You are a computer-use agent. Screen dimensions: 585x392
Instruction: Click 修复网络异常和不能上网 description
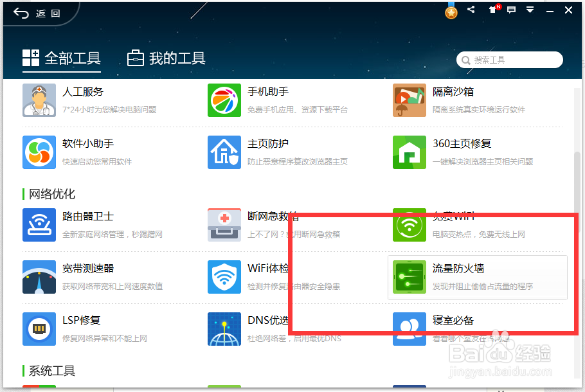click(x=104, y=339)
